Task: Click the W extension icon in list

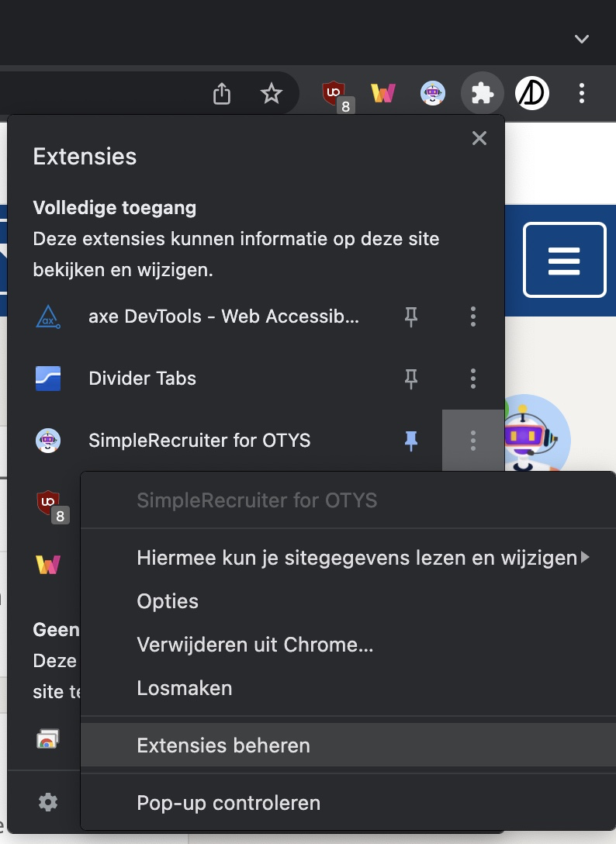Action: (x=48, y=564)
